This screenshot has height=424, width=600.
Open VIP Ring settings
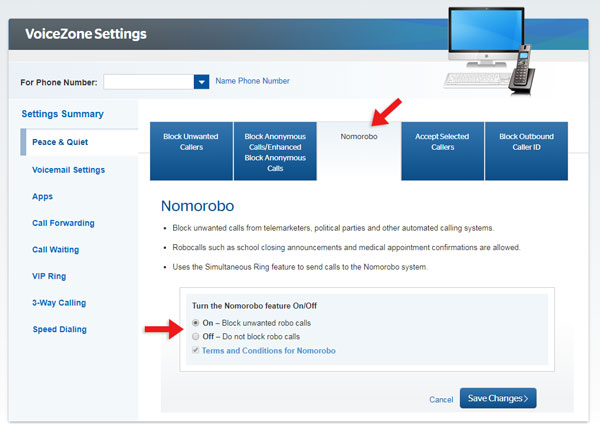point(49,276)
